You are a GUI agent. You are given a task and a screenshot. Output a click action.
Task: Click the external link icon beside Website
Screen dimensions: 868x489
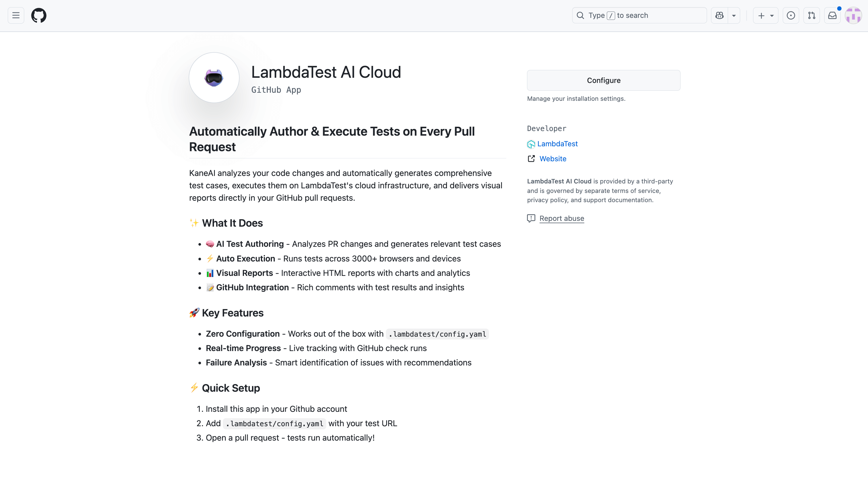pyautogui.click(x=531, y=159)
